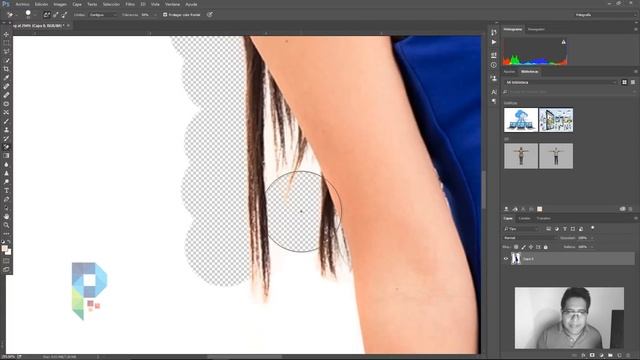
Task: Click the foreground color swatch
Action: click(x=4, y=248)
